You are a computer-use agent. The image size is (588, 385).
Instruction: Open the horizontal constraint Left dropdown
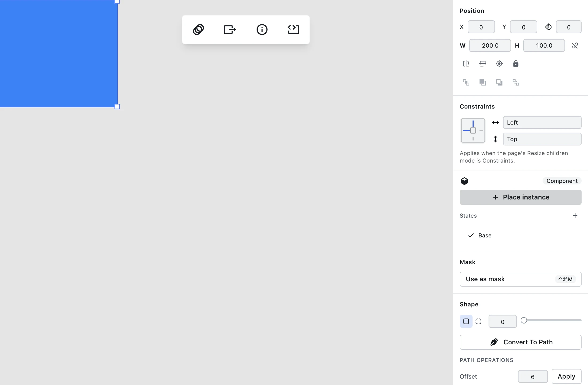pyautogui.click(x=542, y=122)
